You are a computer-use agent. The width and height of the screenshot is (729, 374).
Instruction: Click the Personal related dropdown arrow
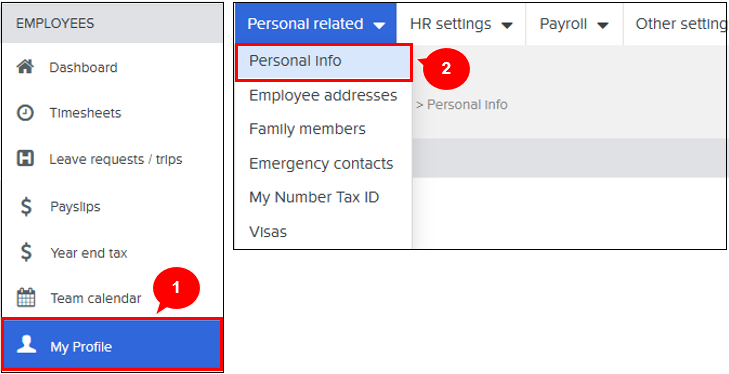point(380,25)
